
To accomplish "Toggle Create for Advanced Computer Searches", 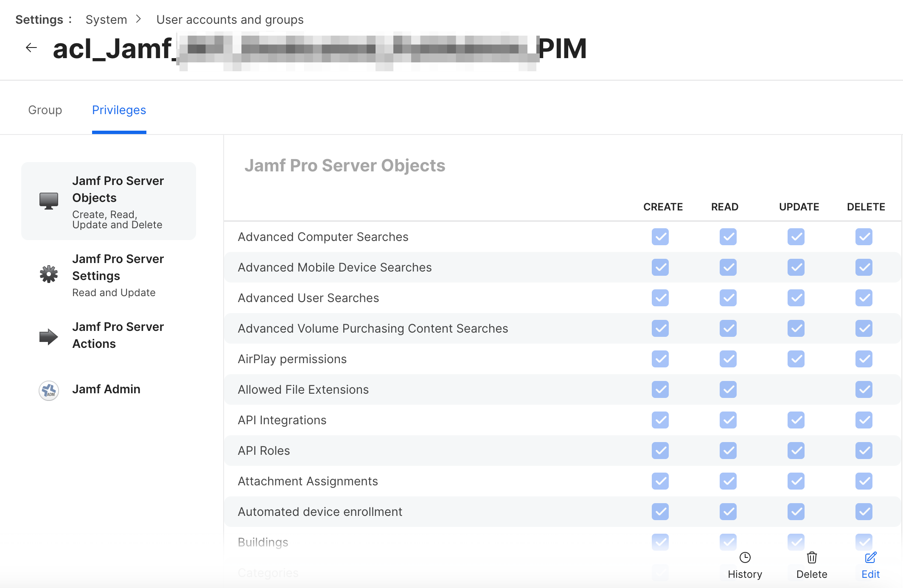I will click(x=660, y=237).
